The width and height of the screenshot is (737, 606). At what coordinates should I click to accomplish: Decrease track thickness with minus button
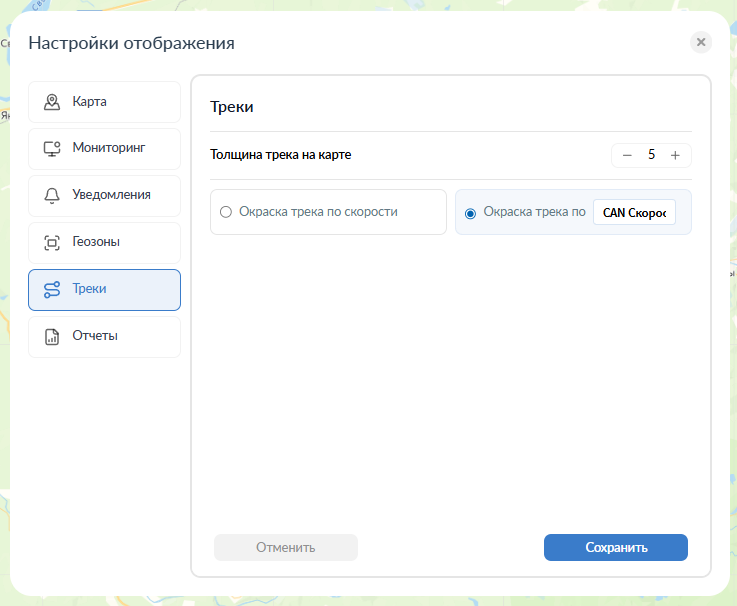(627, 155)
